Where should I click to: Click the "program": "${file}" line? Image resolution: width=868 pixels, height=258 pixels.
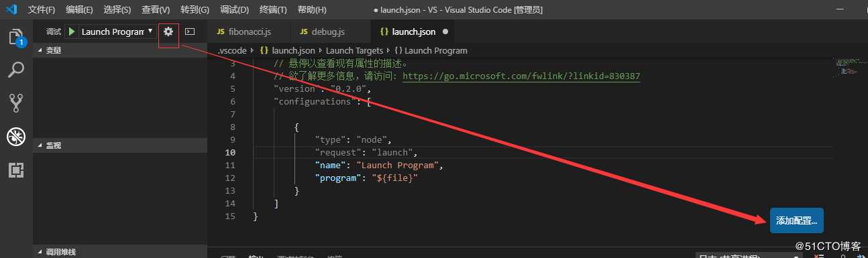click(367, 178)
